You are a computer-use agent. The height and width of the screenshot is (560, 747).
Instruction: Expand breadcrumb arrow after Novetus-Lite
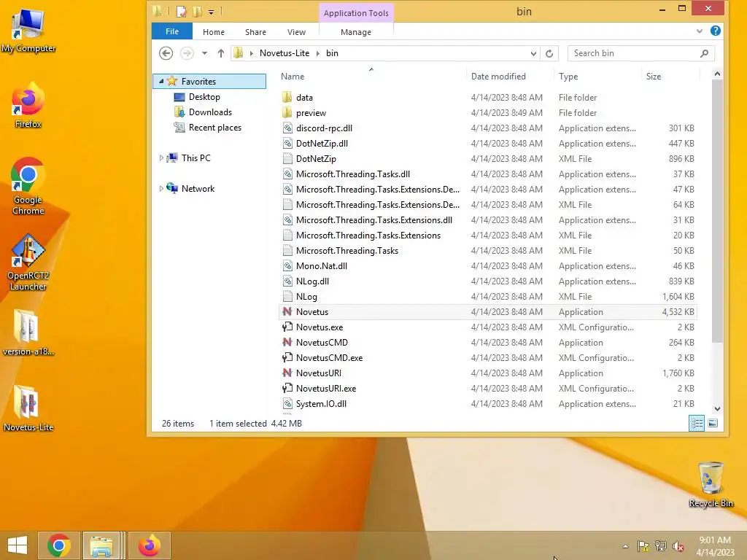click(318, 53)
